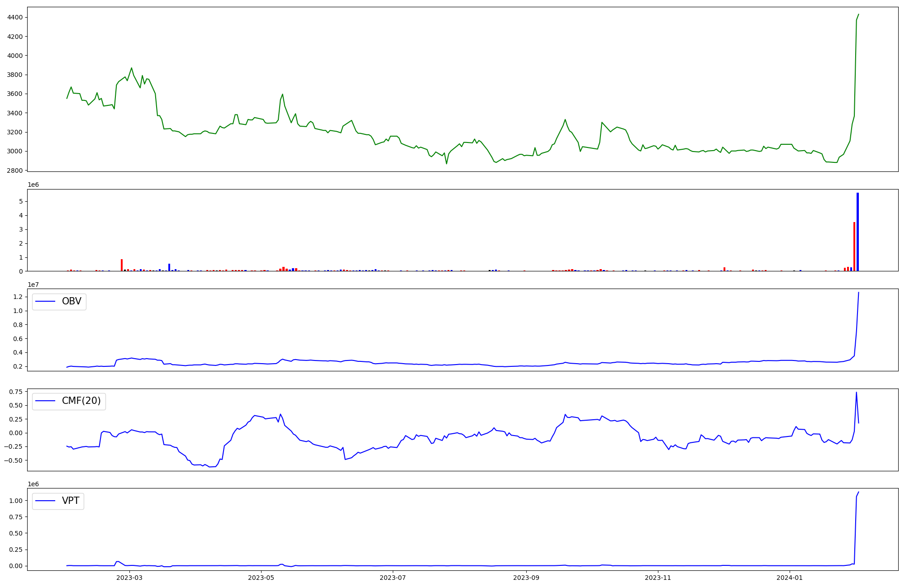Click the 2023-07 x-axis date label

click(392, 578)
